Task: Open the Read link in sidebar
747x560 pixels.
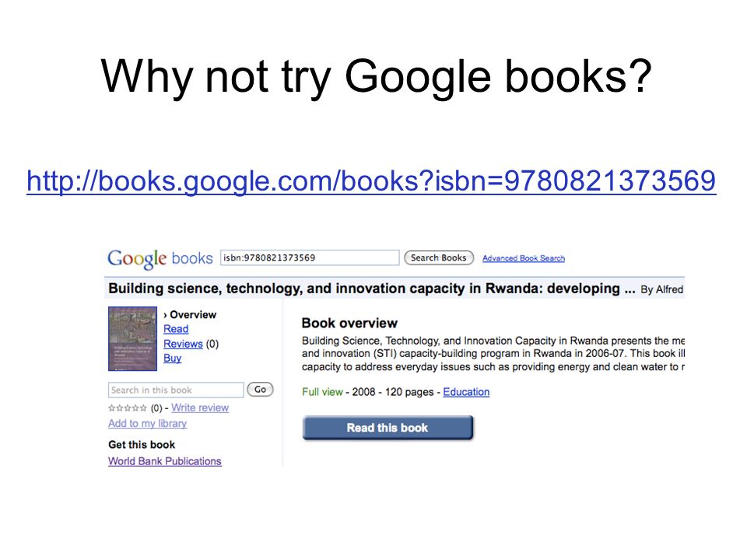Action: pos(176,329)
